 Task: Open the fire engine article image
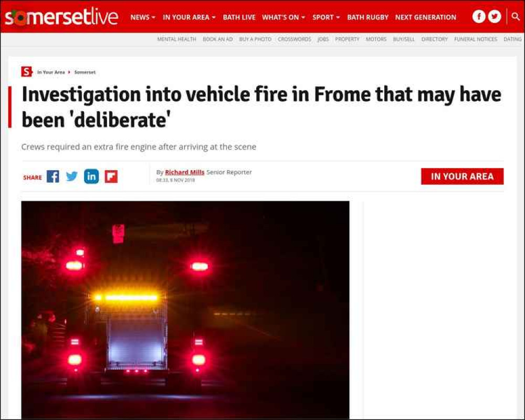tap(185, 310)
